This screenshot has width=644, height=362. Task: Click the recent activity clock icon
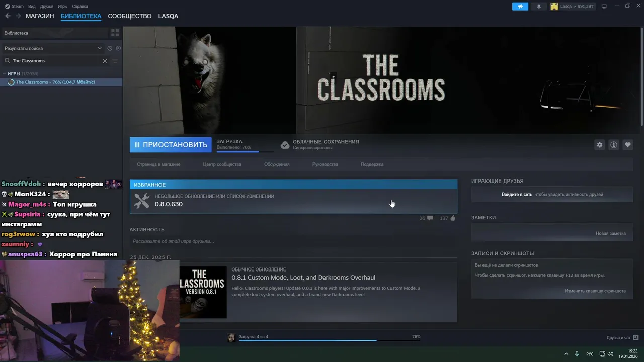point(110,48)
